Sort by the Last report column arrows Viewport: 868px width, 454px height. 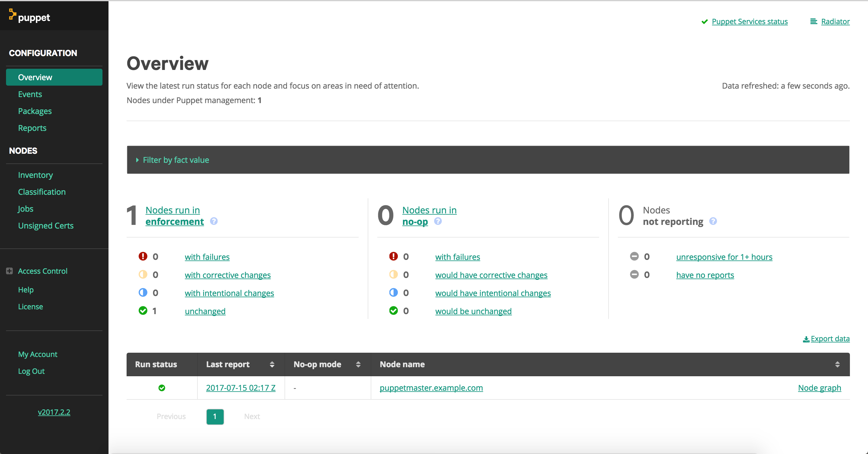click(x=272, y=364)
